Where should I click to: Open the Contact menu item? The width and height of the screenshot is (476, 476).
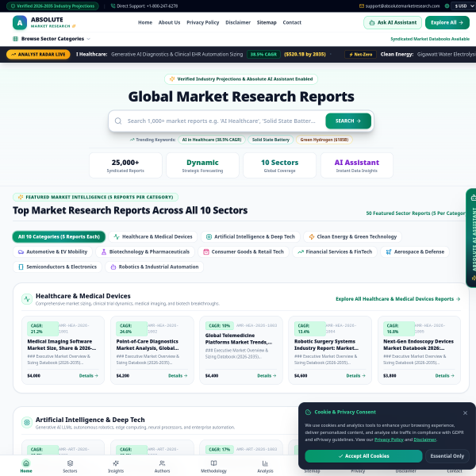click(292, 22)
